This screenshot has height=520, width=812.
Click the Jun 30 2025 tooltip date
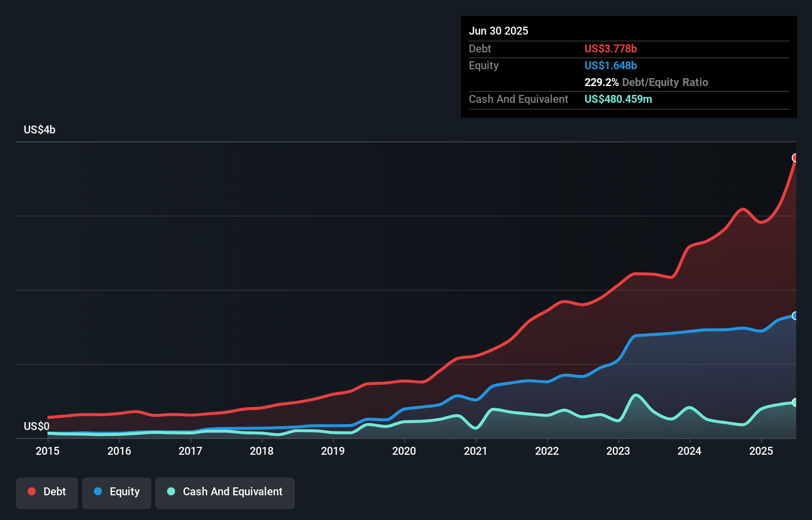click(498, 31)
